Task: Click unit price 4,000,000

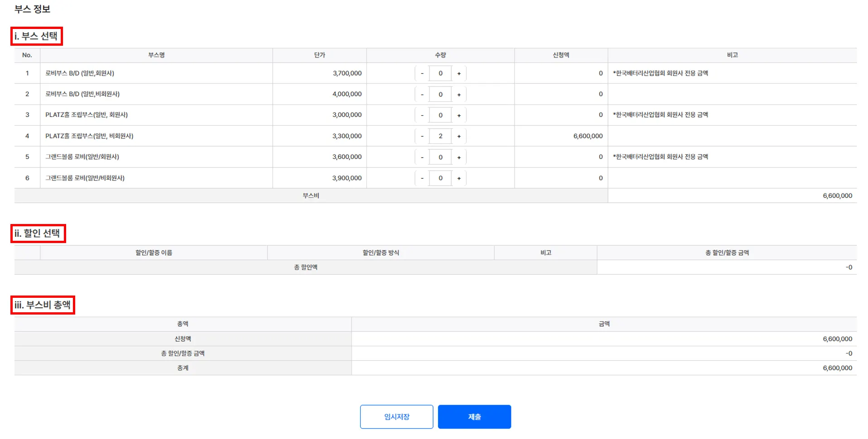Action: tap(347, 94)
